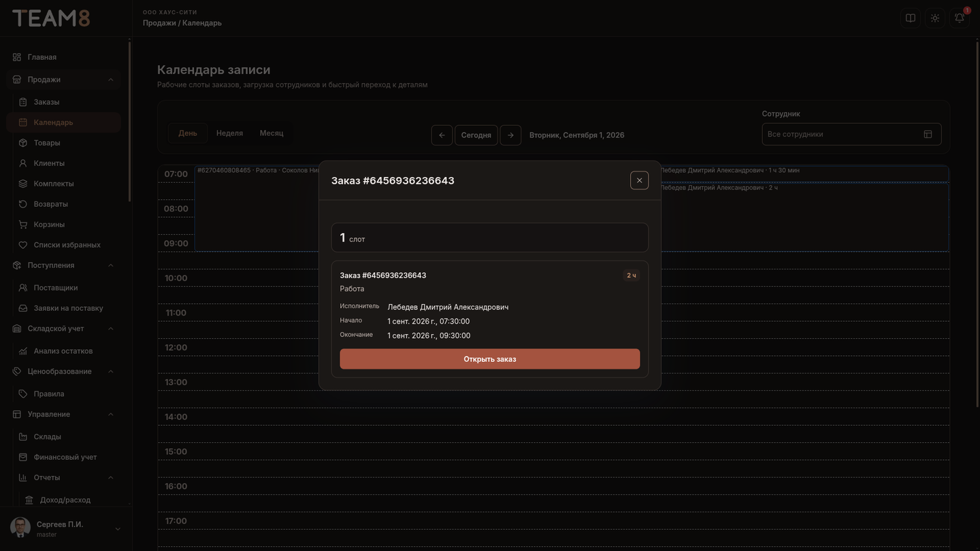Screen dimensions: 980x551
Task: Open user menu chevron beside Сергеев П.И.
Action: 117,529
